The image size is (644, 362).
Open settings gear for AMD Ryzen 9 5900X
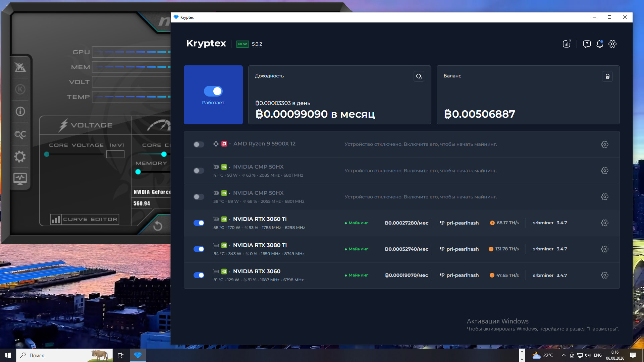[605, 144]
